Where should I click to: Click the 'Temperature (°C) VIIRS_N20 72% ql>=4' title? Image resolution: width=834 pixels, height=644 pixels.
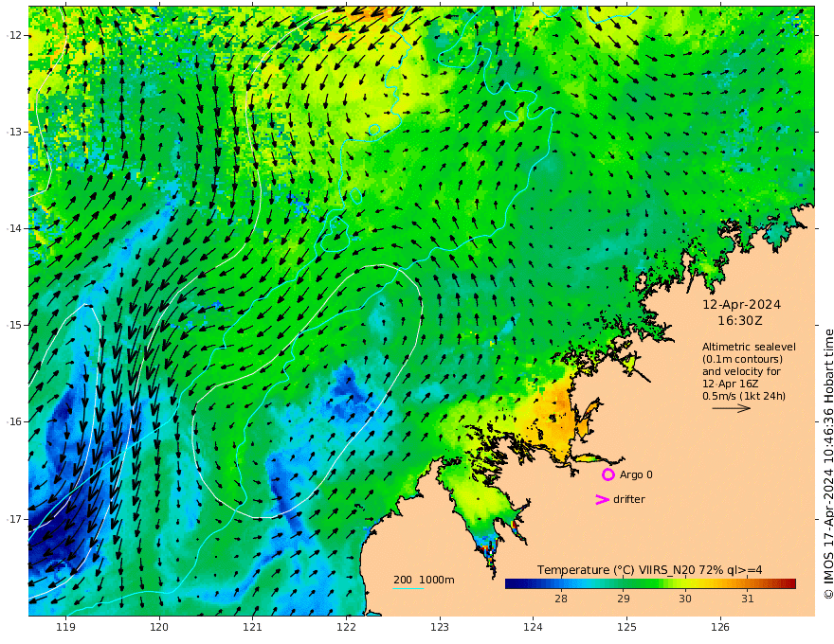[x=649, y=570]
